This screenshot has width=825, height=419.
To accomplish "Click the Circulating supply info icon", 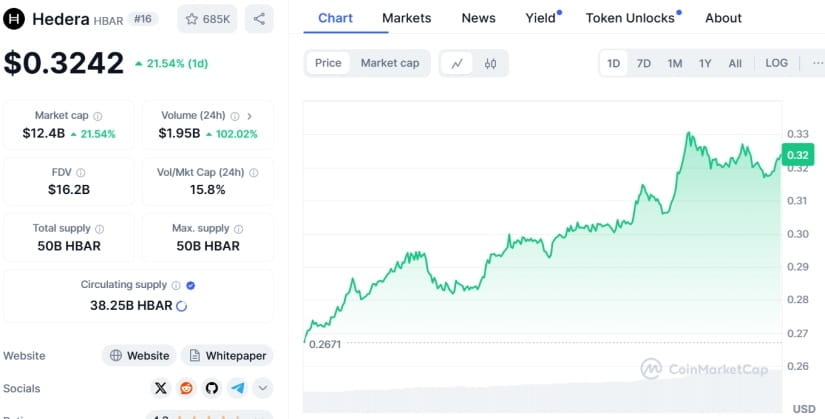I will [x=176, y=285].
